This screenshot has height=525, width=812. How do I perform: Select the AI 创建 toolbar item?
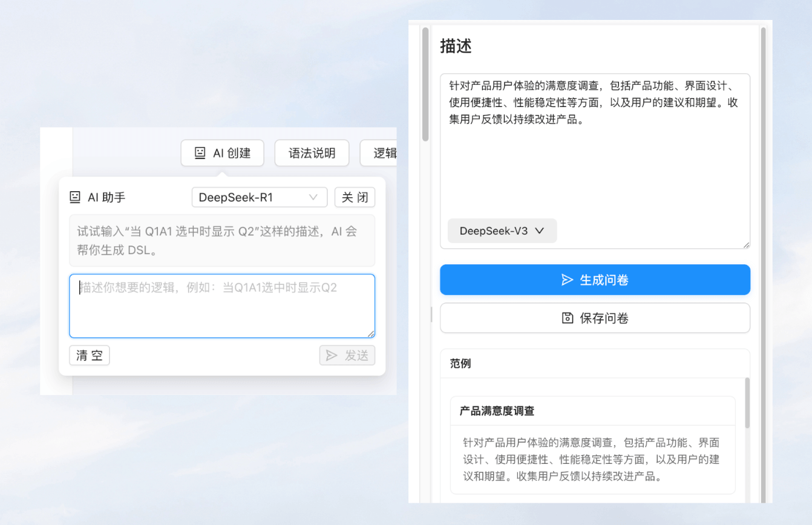tap(222, 153)
